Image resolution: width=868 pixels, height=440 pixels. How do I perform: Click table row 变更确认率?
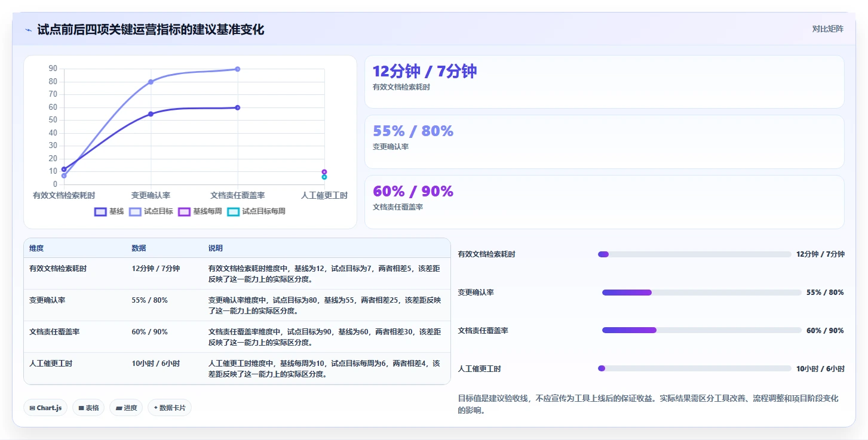coord(237,306)
